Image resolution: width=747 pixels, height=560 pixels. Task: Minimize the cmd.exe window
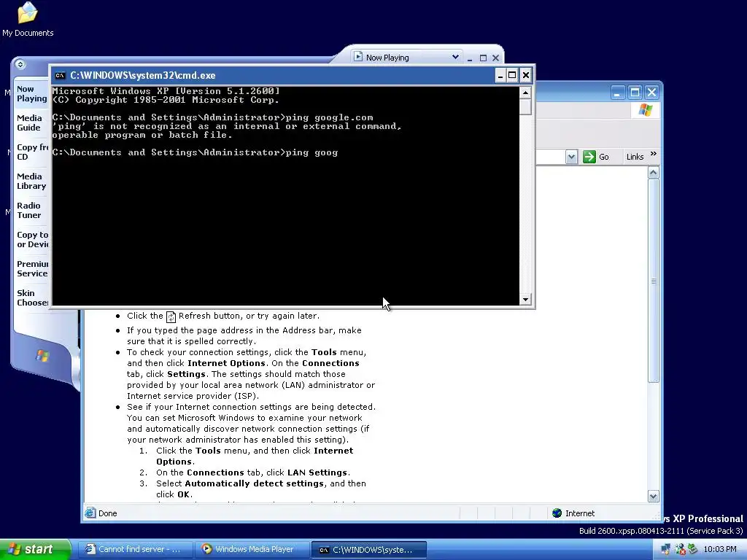click(x=500, y=75)
